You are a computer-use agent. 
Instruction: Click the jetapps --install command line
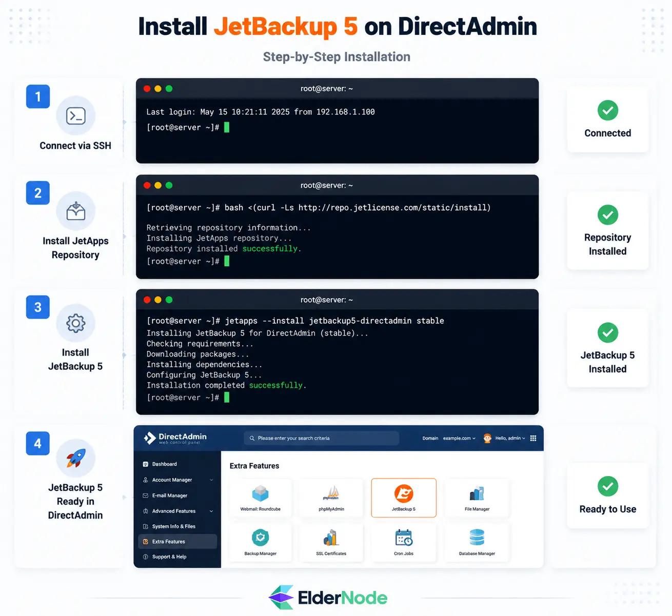click(295, 321)
